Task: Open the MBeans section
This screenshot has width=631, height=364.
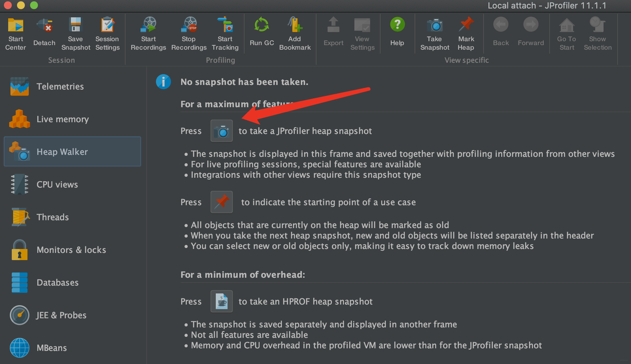Action: 73,348
